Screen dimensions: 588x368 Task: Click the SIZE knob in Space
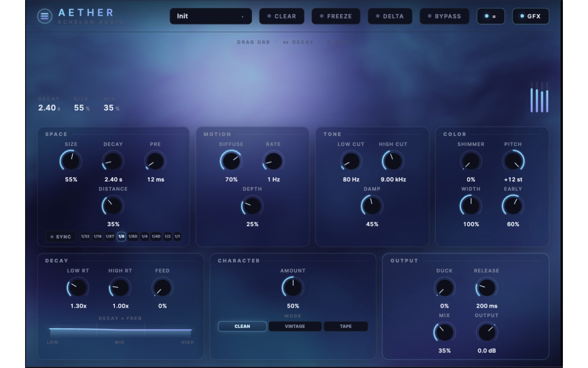[x=71, y=161]
